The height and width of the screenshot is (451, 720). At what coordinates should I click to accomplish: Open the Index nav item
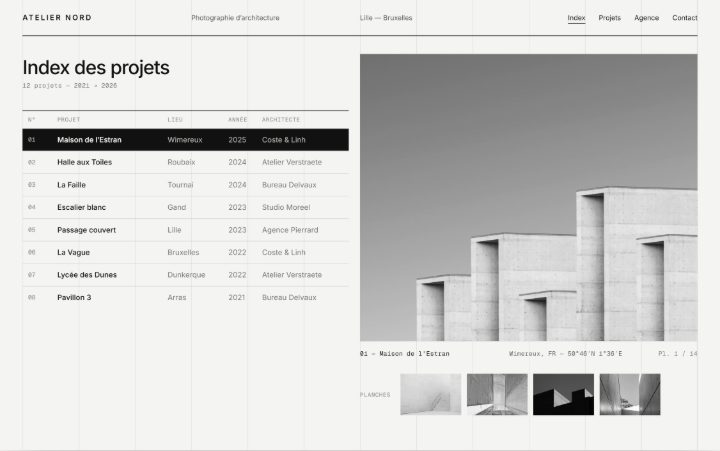[576, 18]
